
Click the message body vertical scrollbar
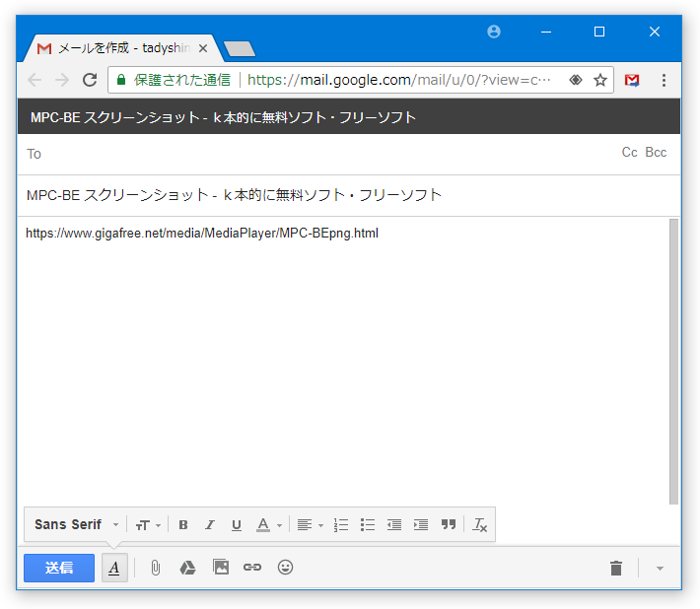tap(673, 362)
